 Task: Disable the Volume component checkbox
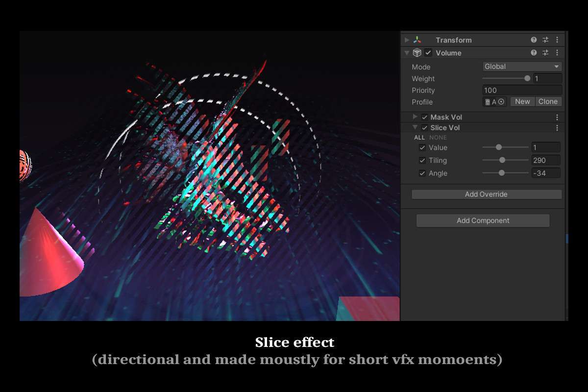click(428, 53)
